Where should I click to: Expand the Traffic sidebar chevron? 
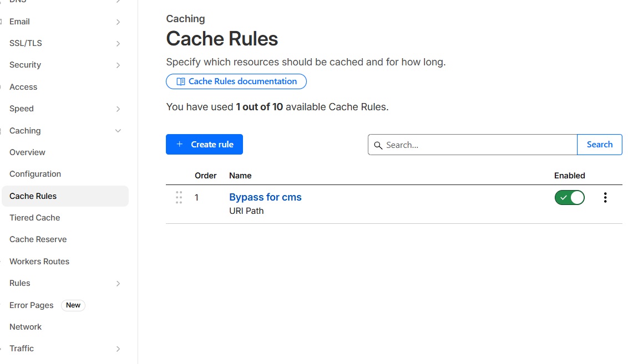point(118,349)
